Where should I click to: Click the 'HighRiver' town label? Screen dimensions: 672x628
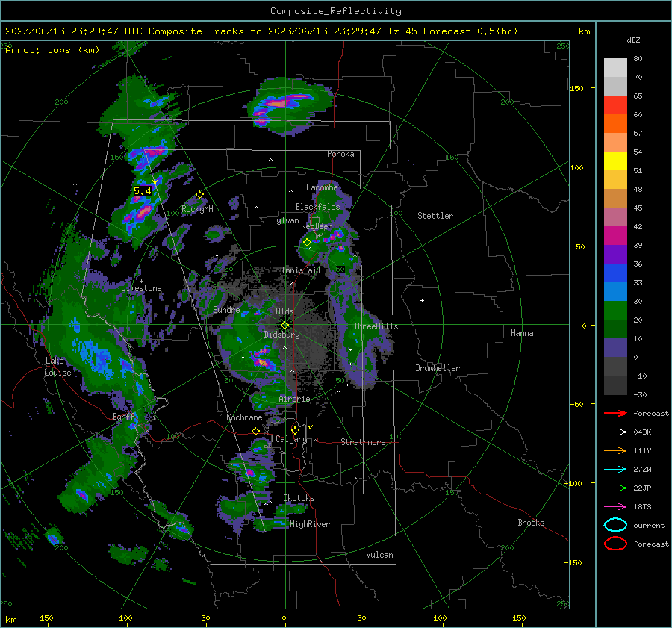310,524
